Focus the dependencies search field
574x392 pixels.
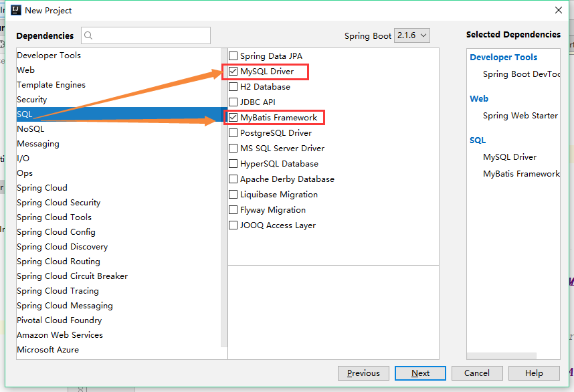[146, 35]
